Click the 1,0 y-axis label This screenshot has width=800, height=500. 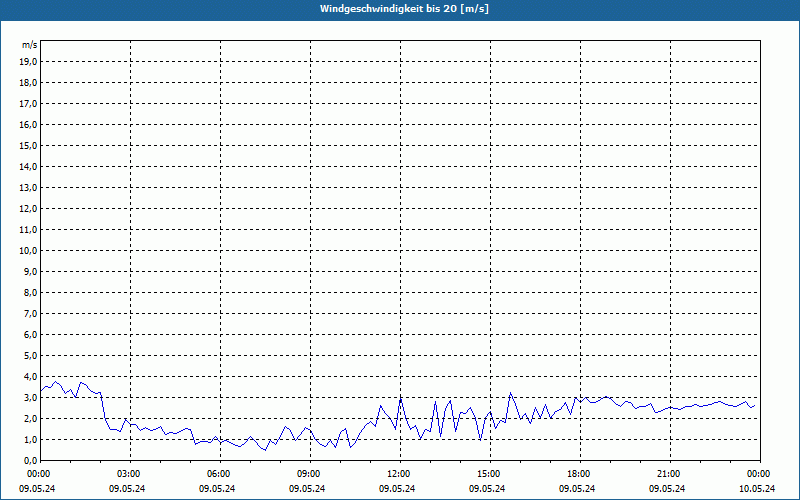31,440
